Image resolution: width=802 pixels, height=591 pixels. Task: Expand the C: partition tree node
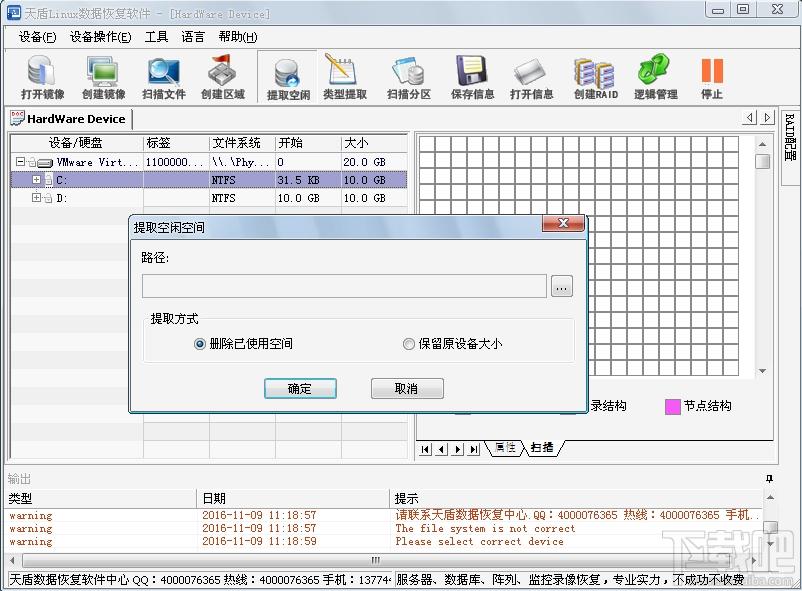[x=37, y=180]
